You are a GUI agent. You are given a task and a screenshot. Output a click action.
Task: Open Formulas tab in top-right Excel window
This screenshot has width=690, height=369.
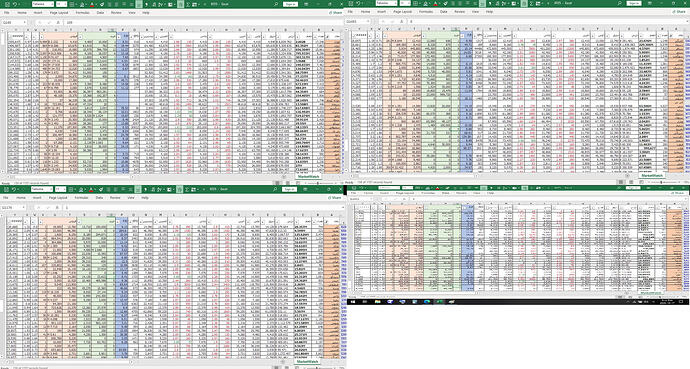(x=426, y=11)
